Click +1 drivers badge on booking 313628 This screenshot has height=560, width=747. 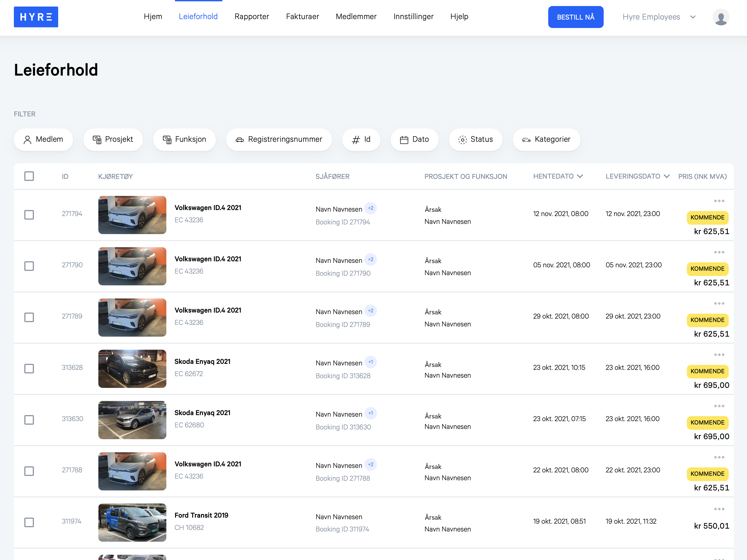coord(370,363)
